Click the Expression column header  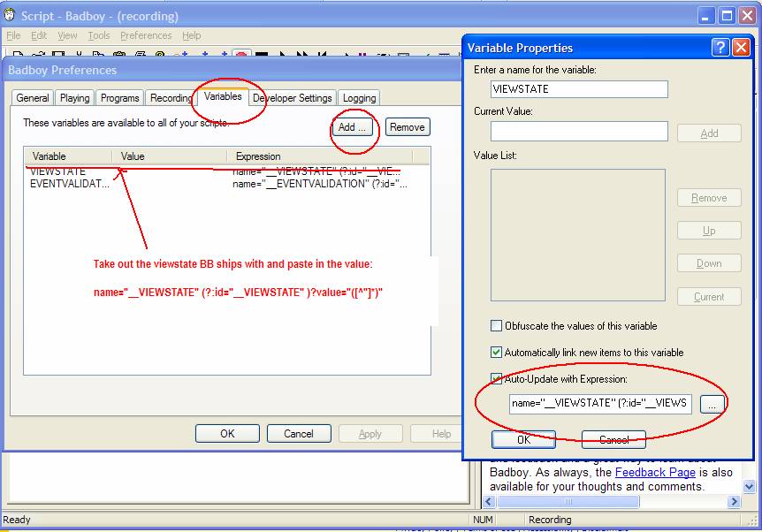point(258,156)
